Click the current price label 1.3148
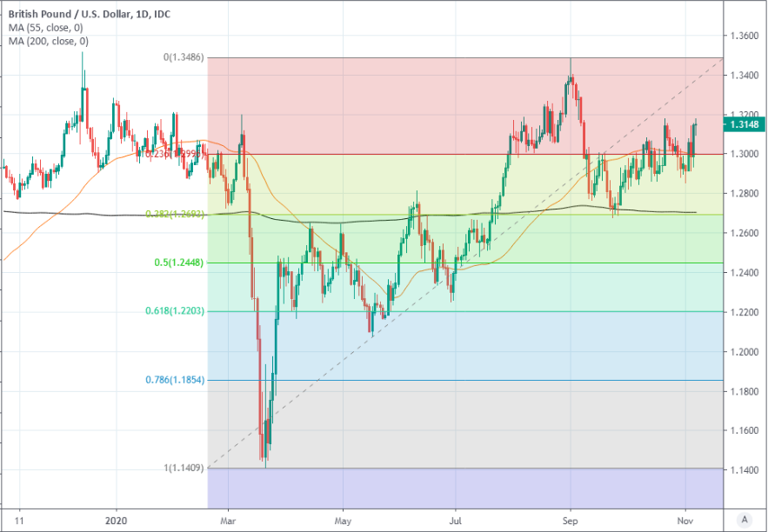 click(746, 124)
